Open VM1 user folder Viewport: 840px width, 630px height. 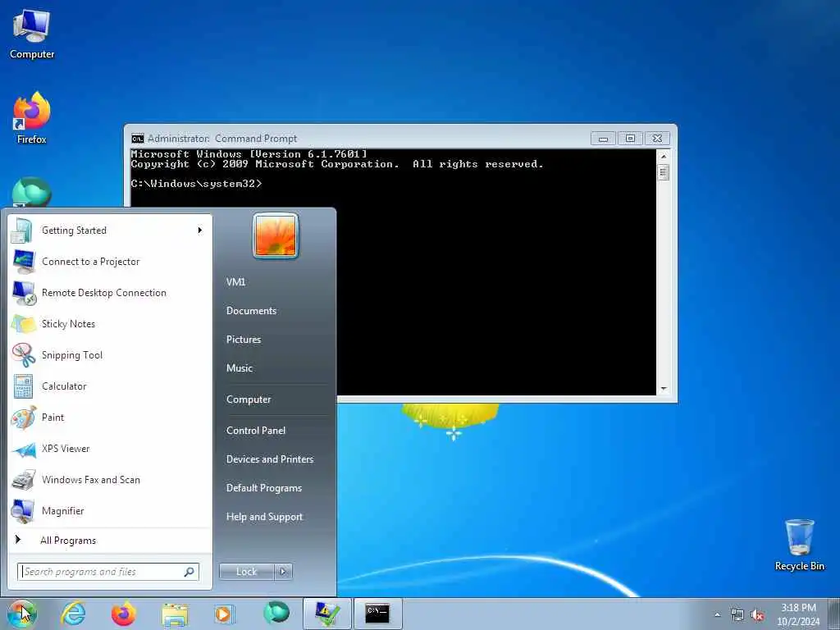point(235,282)
